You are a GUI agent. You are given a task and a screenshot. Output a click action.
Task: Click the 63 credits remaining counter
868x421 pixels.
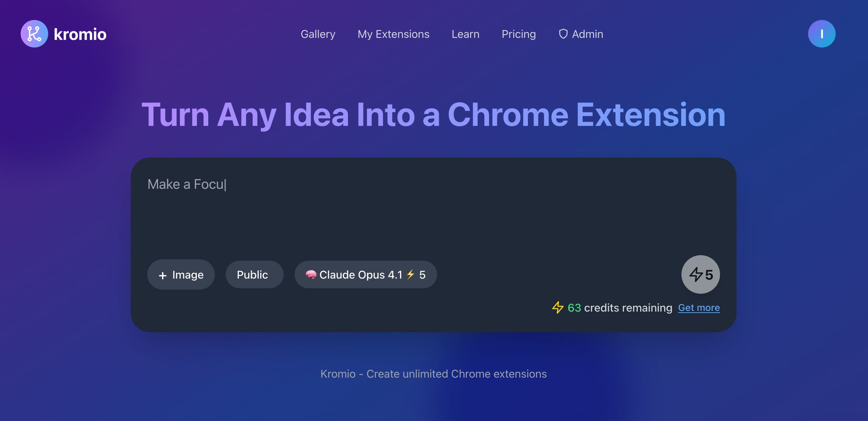619,308
